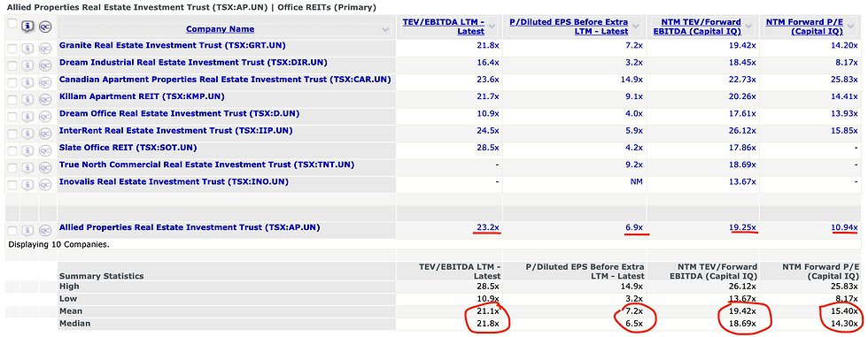Open Granite Real Estate Investment Trust link
The height and width of the screenshot is (337, 868).
coord(173,45)
